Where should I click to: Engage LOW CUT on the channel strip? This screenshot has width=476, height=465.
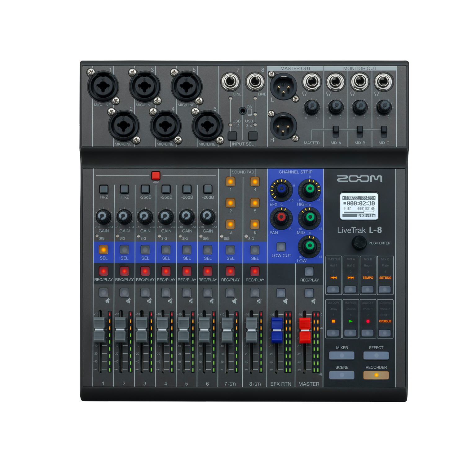pos(281,246)
